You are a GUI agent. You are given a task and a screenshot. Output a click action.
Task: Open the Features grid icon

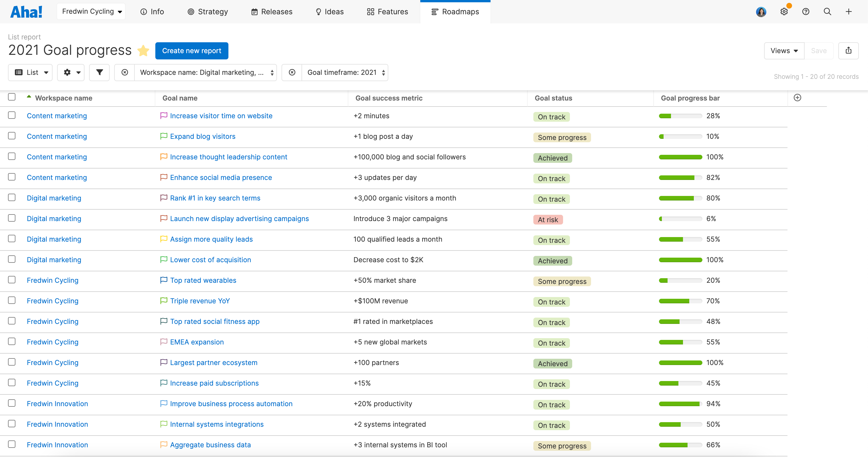[x=370, y=11]
